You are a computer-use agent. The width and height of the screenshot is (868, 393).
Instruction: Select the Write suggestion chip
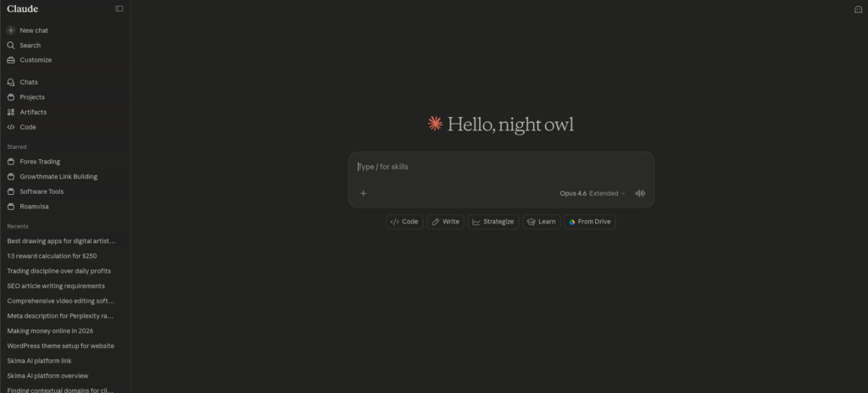(x=445, y=222)
